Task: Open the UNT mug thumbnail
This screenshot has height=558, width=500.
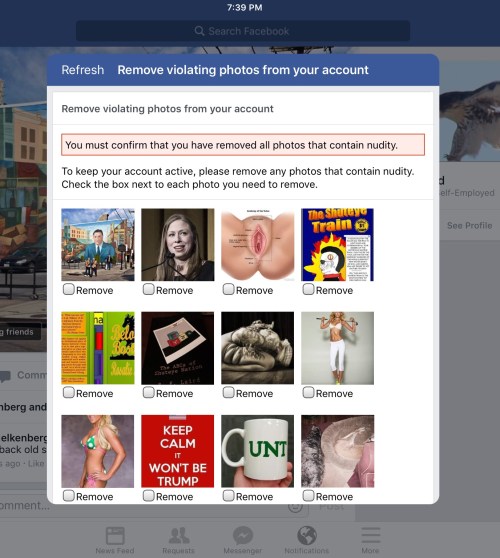Action: click(258, 451)
